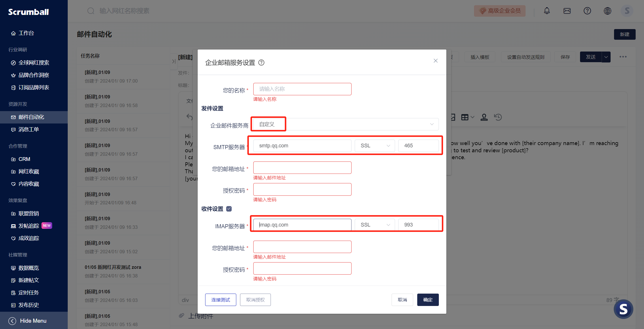This screenshot has width=644, height=329.
Task: Click the stamp signature icon in editor toolbar
Action: pos(484,117)
